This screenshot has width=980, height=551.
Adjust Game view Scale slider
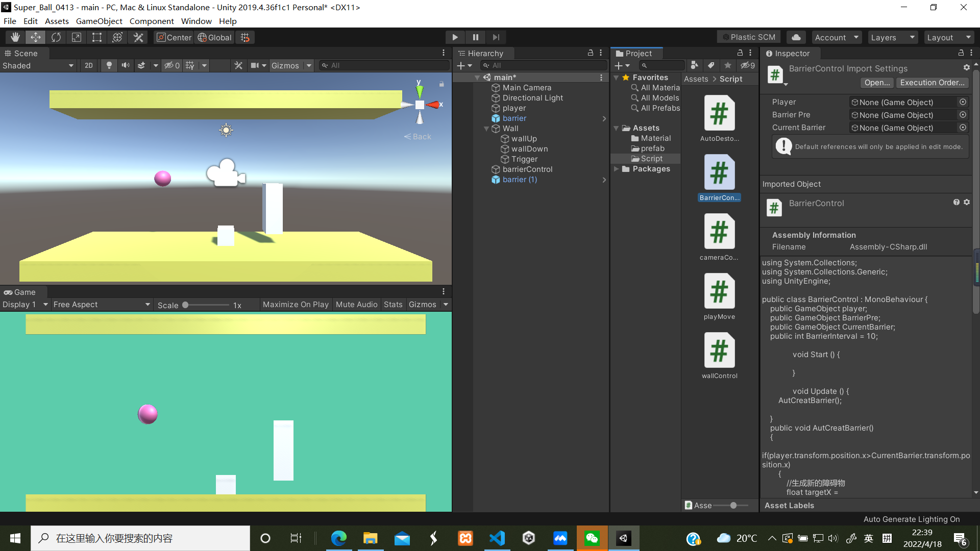coord(207,305)
